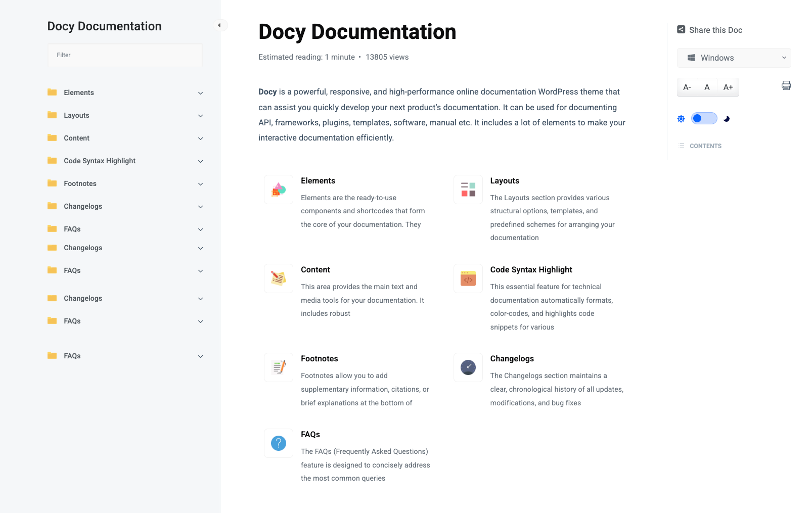Click the sun light-mode icon
This screenshot has width=812, height=513.
coord(681,119)
